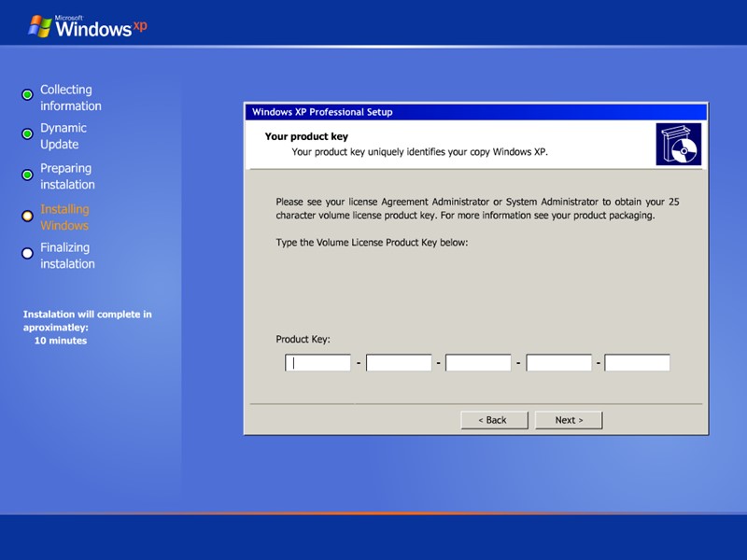Click the highlighted Installing Windows text

click(64, 217)
